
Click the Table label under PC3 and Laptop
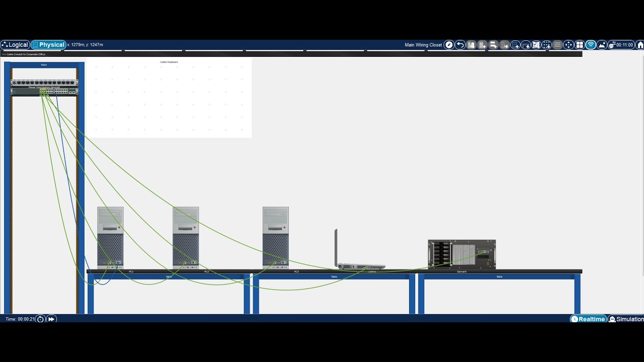click(334, 277)
